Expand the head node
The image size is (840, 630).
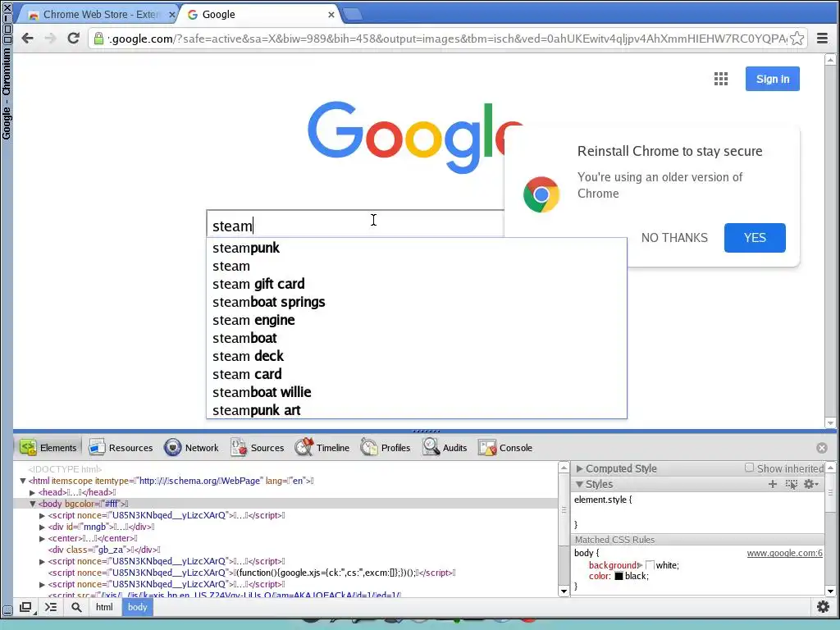tap(32, 492)
